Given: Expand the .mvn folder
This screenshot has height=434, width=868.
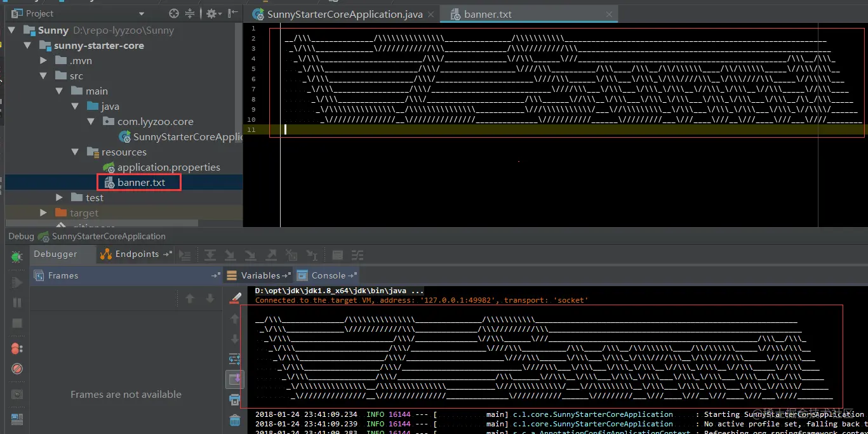Looking at the screenshot, I should coord(43,61).
